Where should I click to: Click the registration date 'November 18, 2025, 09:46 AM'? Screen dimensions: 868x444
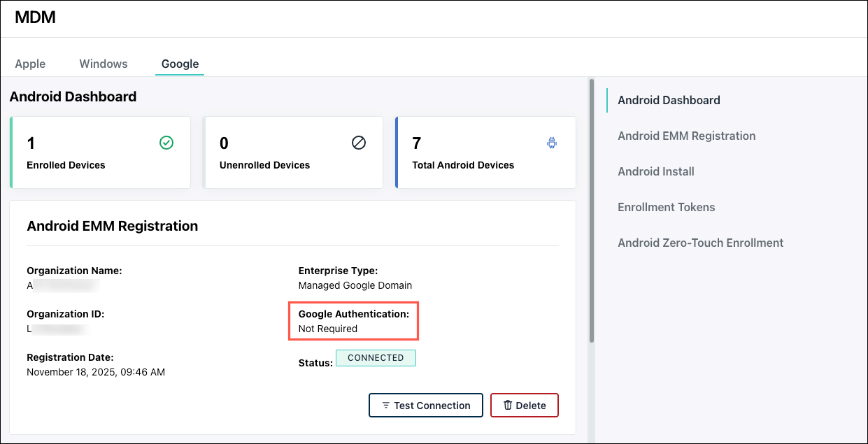[x=96, y=372]
